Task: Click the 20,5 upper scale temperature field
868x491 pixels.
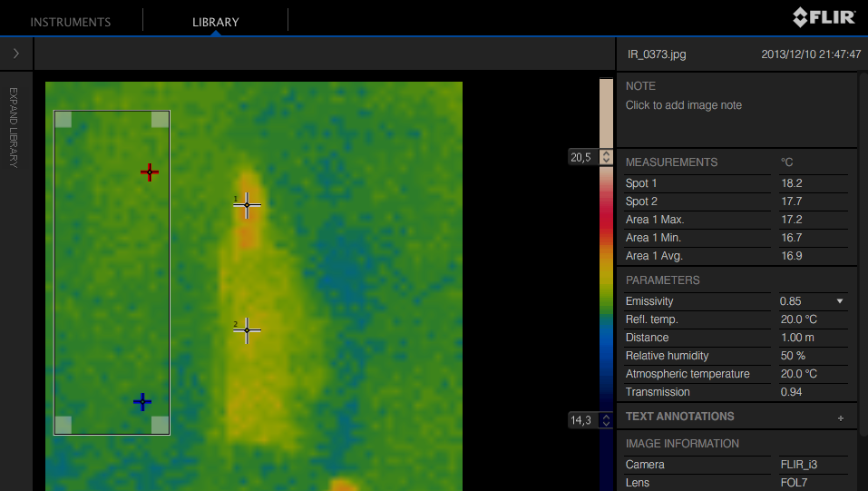Action: pyautogui.click(x=583, y=157)
